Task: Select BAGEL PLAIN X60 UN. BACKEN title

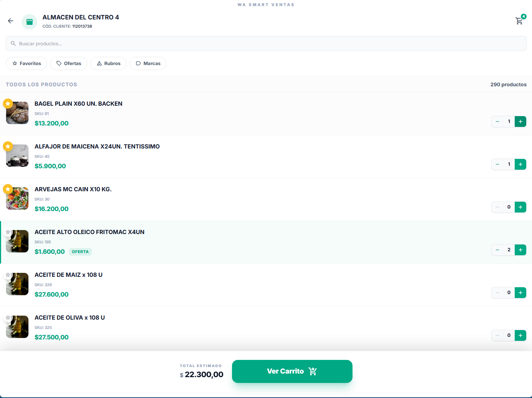Action: pyautogui.click(x=78, y=104)
